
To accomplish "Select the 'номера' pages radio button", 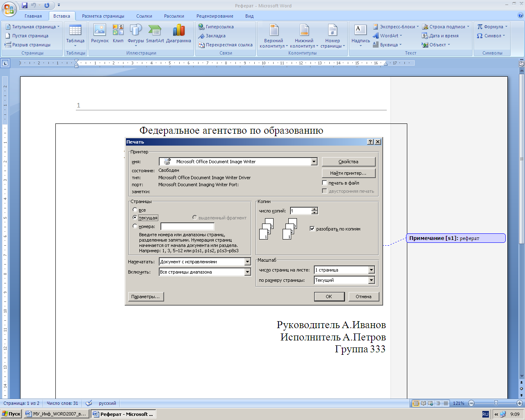I will (x=135, y=226).
